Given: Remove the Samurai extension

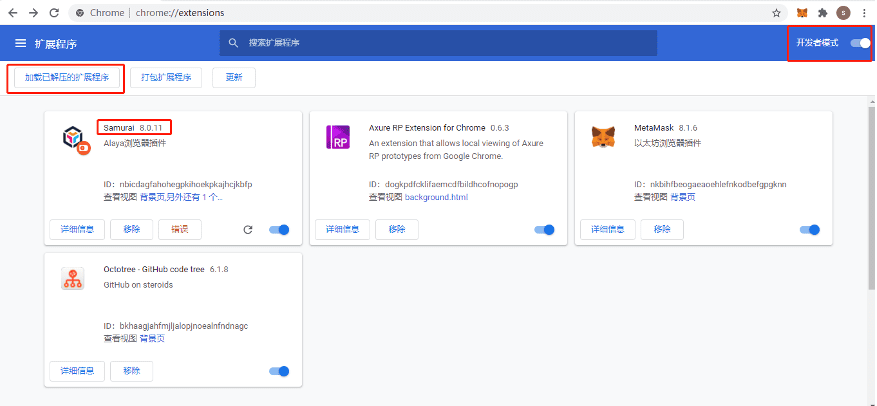Looking at the screenshot, I should point(131,229).
